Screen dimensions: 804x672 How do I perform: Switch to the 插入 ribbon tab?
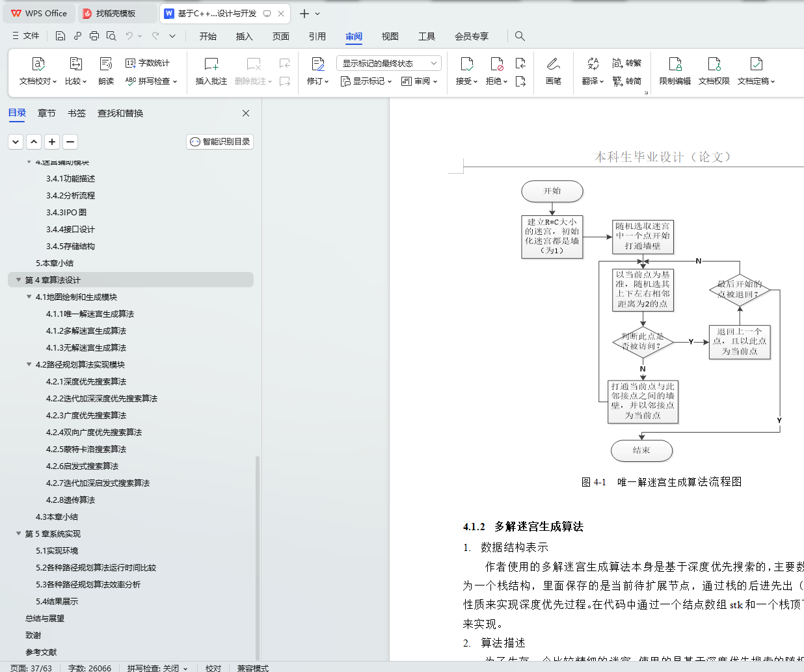click(x=245, y=36)
